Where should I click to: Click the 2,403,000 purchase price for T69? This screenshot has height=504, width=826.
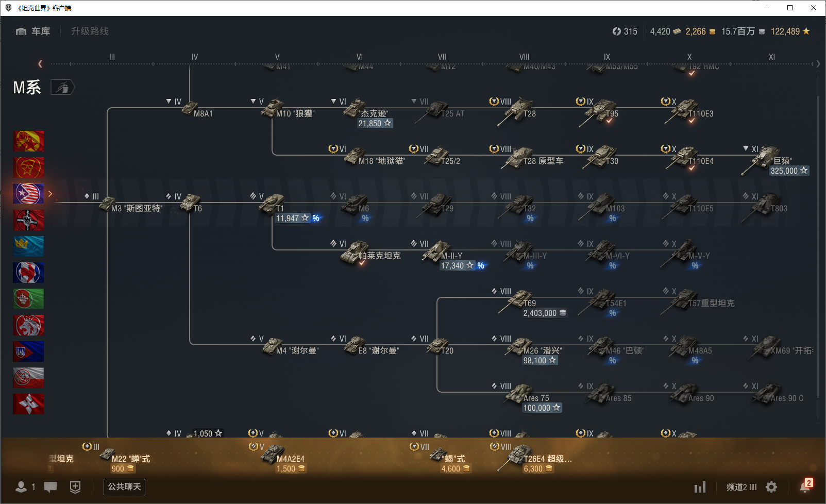[x=545, y=313]
